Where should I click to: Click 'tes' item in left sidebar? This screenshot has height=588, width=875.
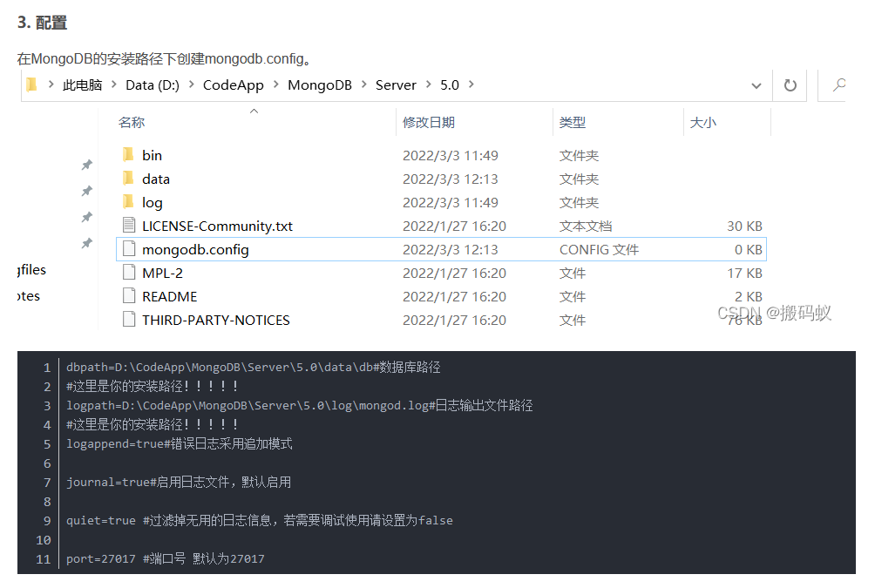(29, 296)
